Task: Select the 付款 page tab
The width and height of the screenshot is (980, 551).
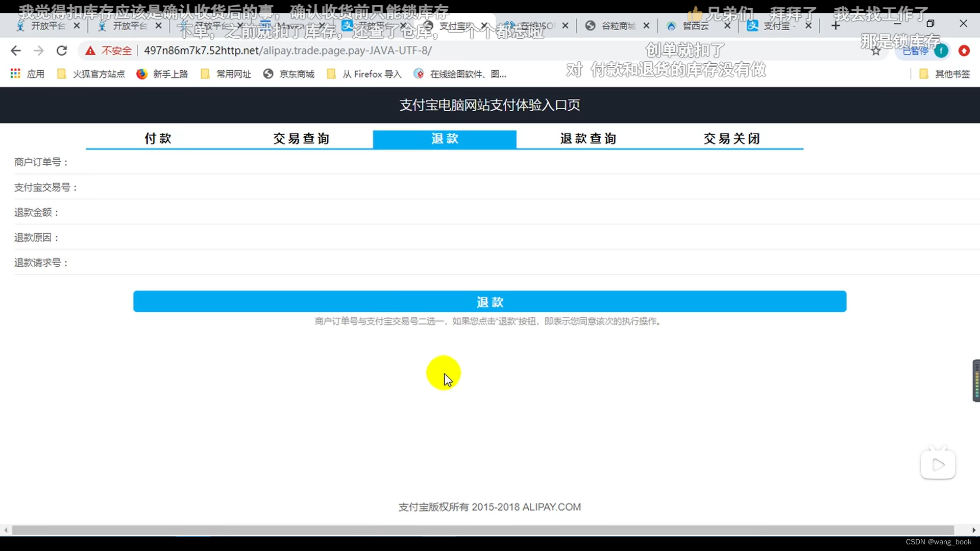Action: pos(158,139)
